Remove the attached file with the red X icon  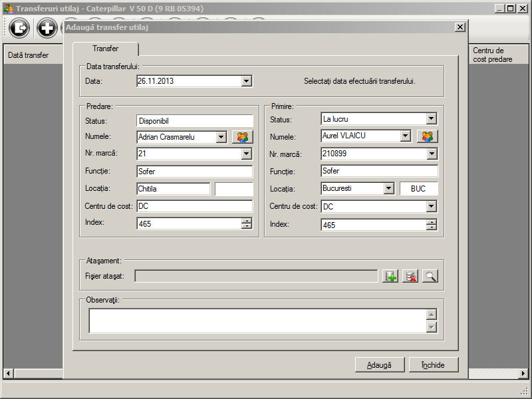(x=410, y=276)
